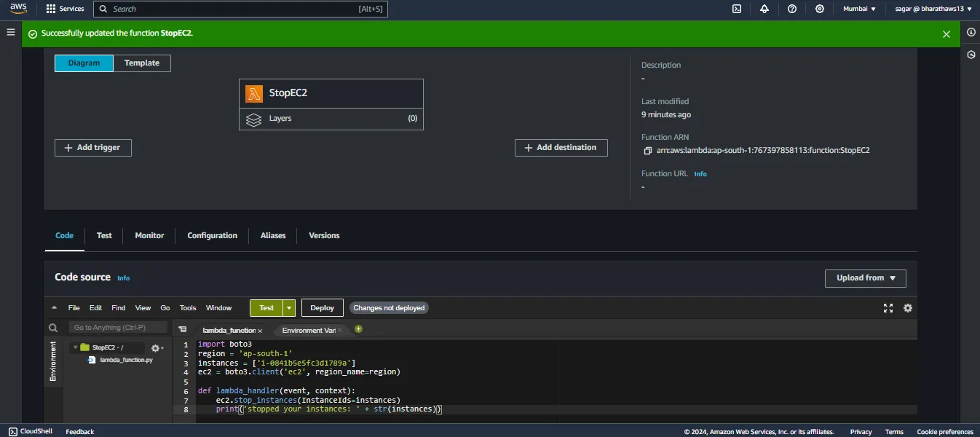Expand the side navigation hamburger menu
This screenshot has width=980, height=437.
coord(11,32)
